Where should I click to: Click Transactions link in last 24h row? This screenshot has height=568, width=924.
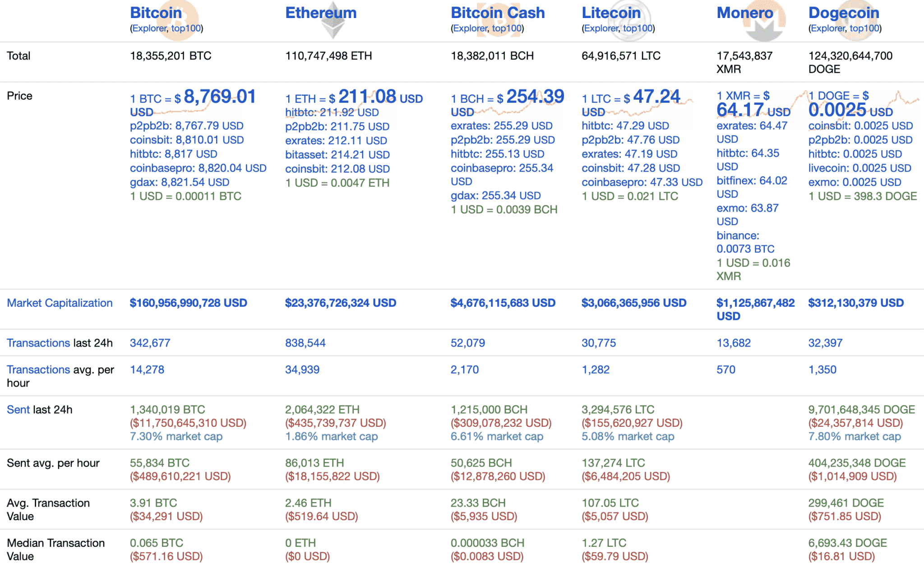38,343
